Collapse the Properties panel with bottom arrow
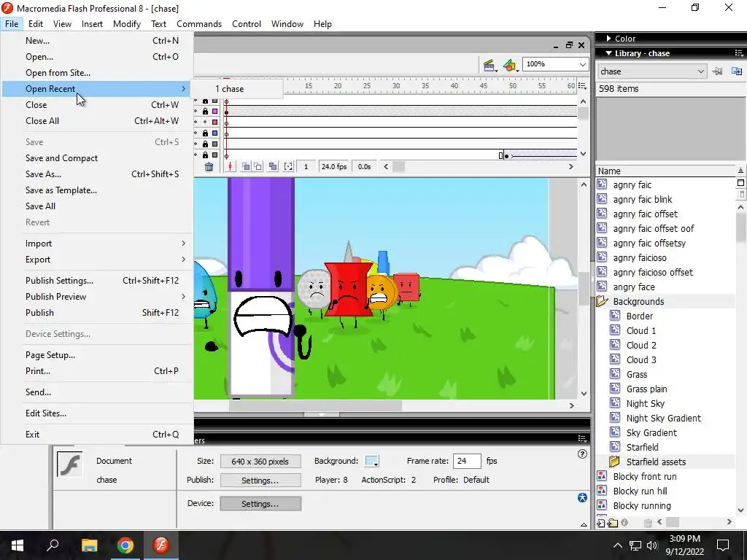Image resolution: width=747 pixels, height=560 pixels. (x=584, y=525)
